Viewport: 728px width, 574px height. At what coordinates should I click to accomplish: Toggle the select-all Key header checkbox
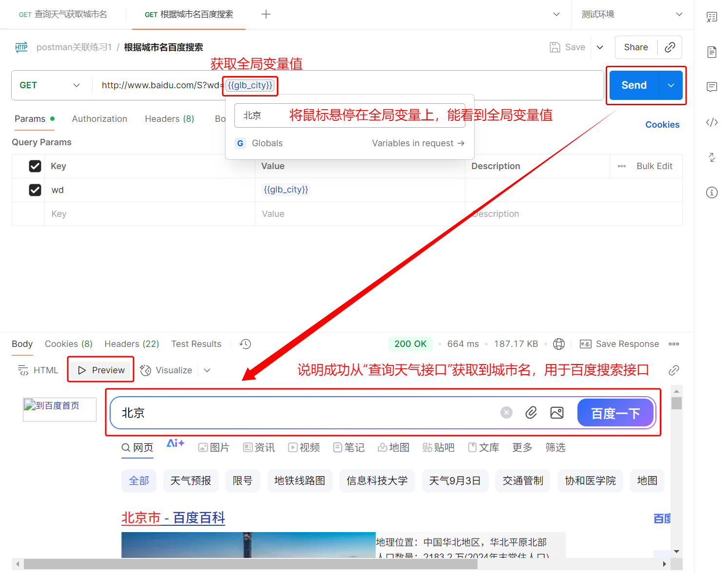coord(35,166)
